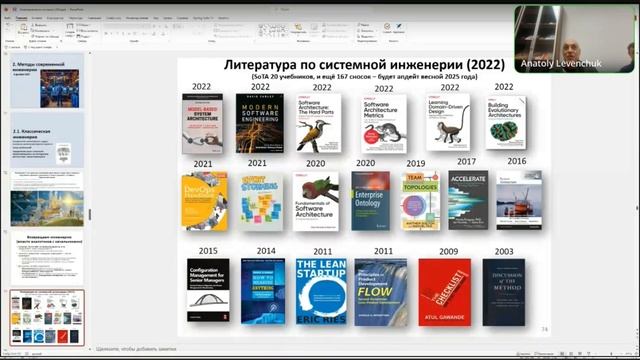This screenshot has width=640, height=360.
Task: Open Select dropdown in editing group
Action: pos(366,36)
